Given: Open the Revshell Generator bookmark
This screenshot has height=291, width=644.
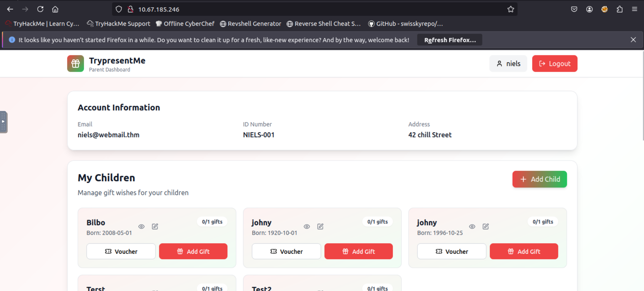Looking at the screenshot, I should click(x=250, y=24).
